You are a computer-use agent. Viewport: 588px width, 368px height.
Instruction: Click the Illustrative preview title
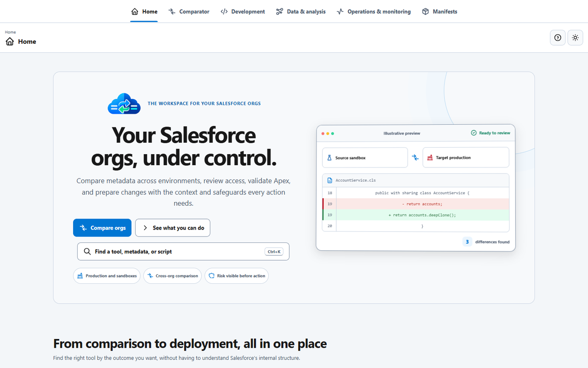pos(402,133)
